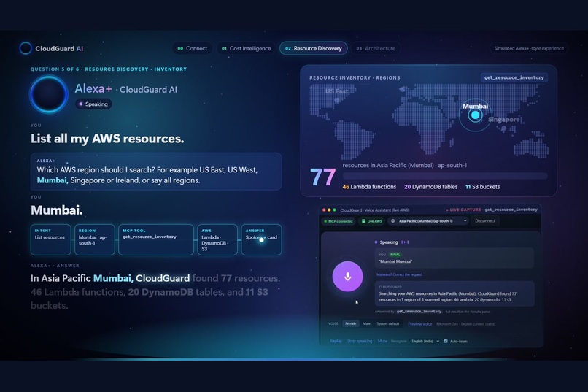
Task: Click the Mumbai marker on the world map
Action: point(475,115)
